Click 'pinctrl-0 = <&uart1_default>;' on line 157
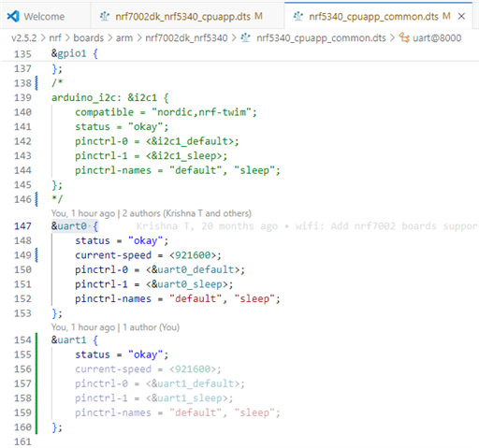The height and width of the screenshot is (448, 479). (160, 383)
